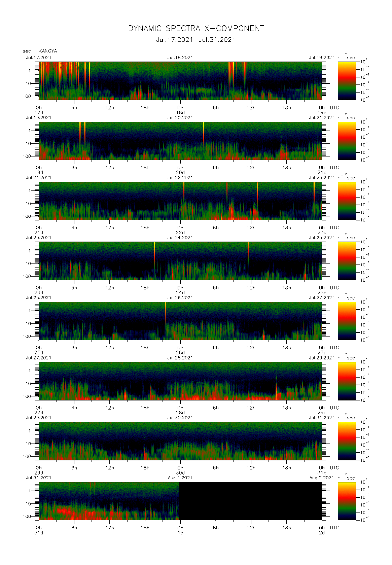This screenshot has height=565, width=392.
Task: Click the 'sec' axis unit label at top left
Action: pyautogui.click(x=27, y=51)
